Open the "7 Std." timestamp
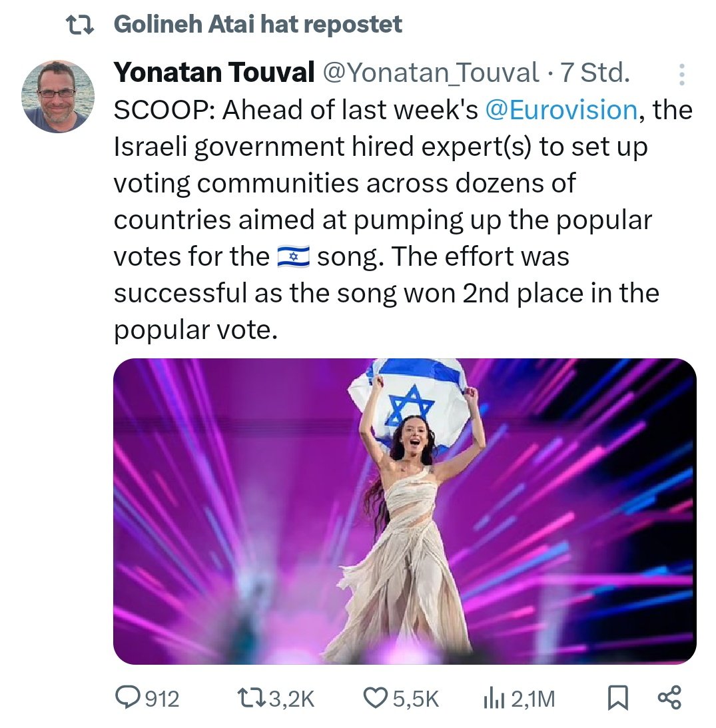 (x=595, y=73)
